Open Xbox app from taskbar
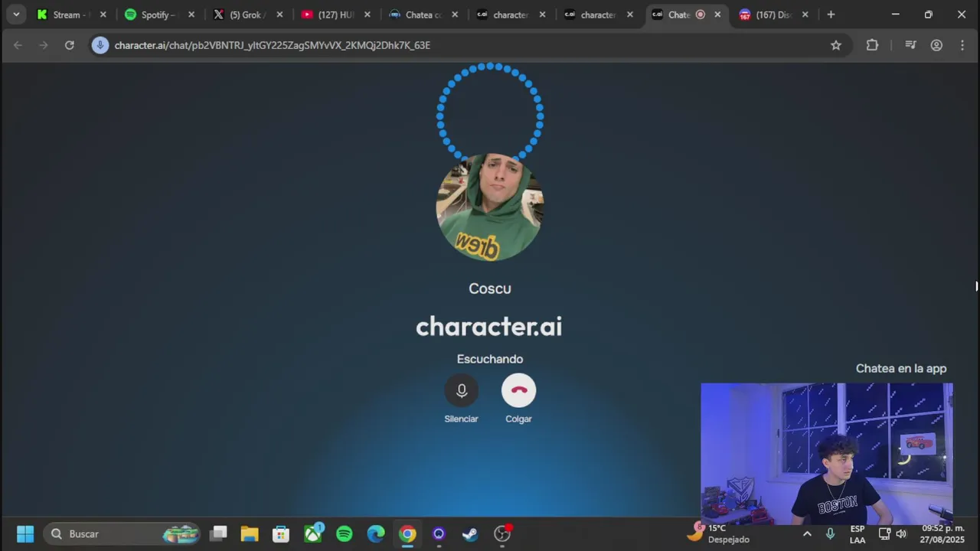This screenshot has width=980, height=551. pyautogui.click(x=313, y=533)
